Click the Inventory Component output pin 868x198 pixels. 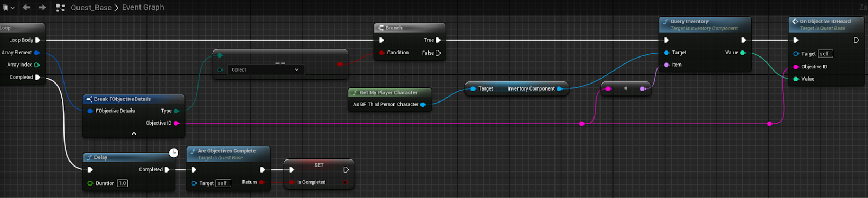click(559, 88)
